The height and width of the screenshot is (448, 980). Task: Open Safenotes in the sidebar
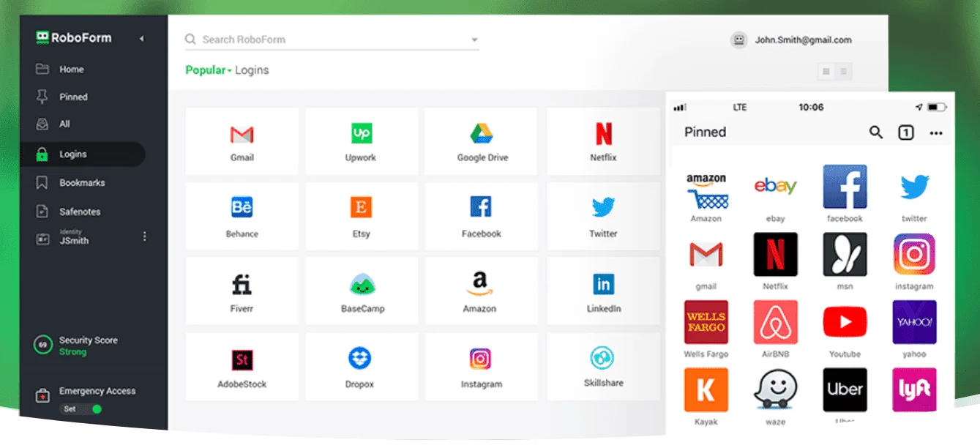[79, 212]
